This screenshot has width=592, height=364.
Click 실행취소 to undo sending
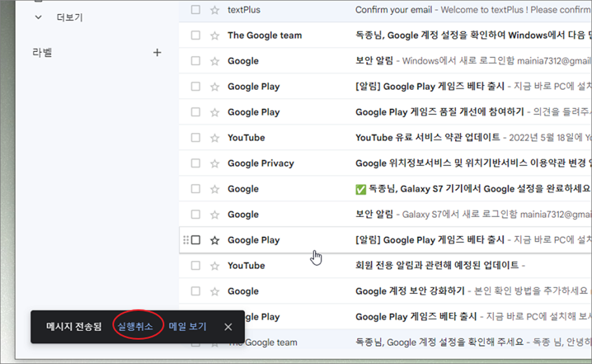pos(135,327)
